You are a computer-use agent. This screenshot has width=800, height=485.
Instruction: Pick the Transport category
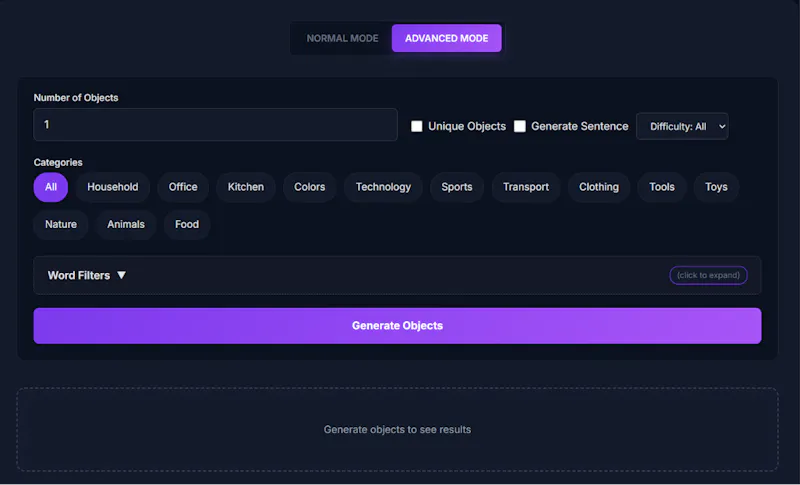526,187
